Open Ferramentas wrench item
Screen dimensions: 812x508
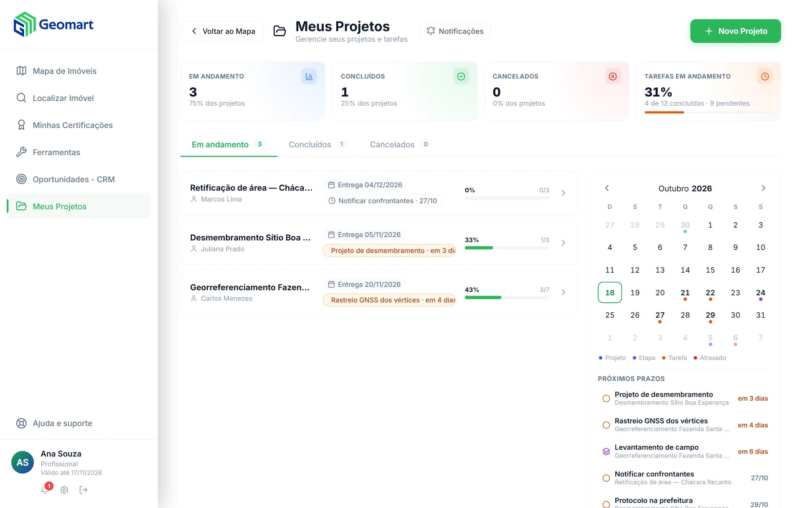coord(78,152)
